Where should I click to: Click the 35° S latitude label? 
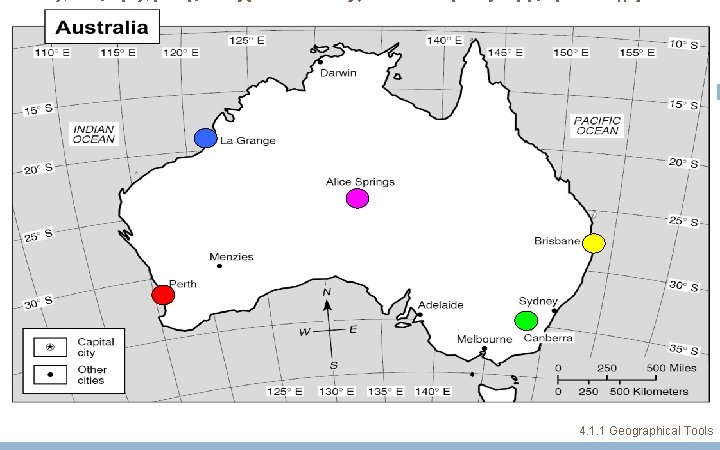(683, 349)
